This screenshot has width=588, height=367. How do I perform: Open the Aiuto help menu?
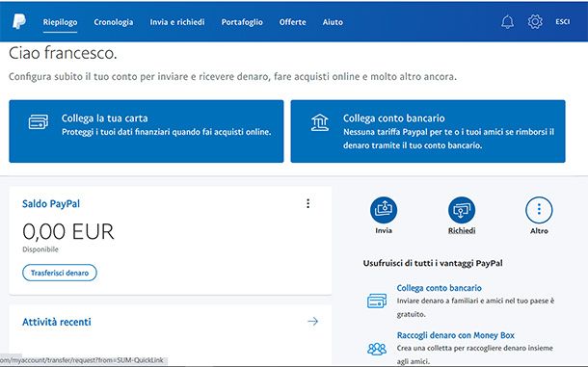[x=333, y=22]
